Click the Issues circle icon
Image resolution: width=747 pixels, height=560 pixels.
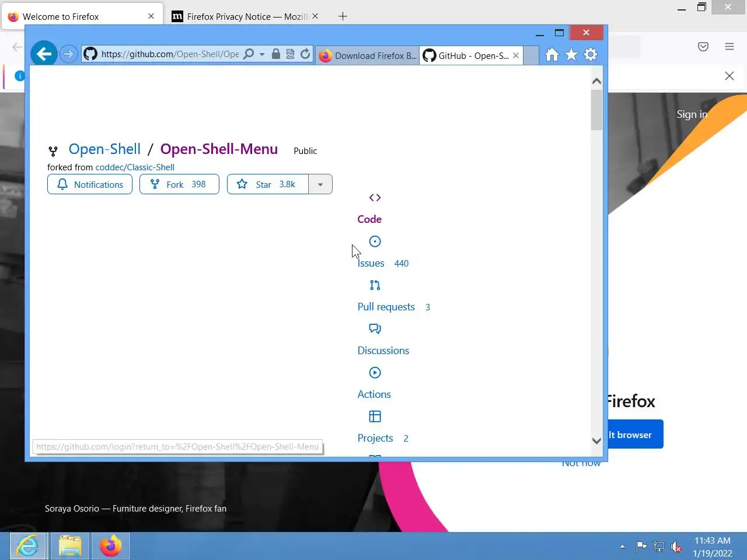click(375, 242)
